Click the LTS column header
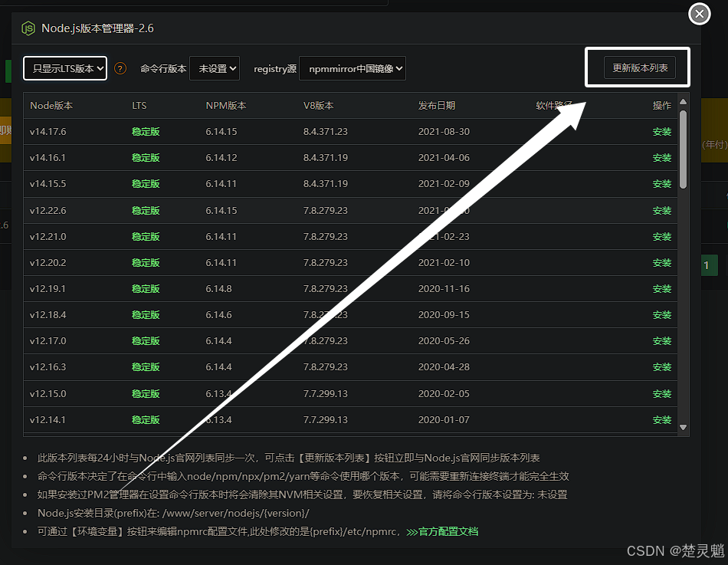The width and height of the screenshot is (728, 565). pos(139,106)
